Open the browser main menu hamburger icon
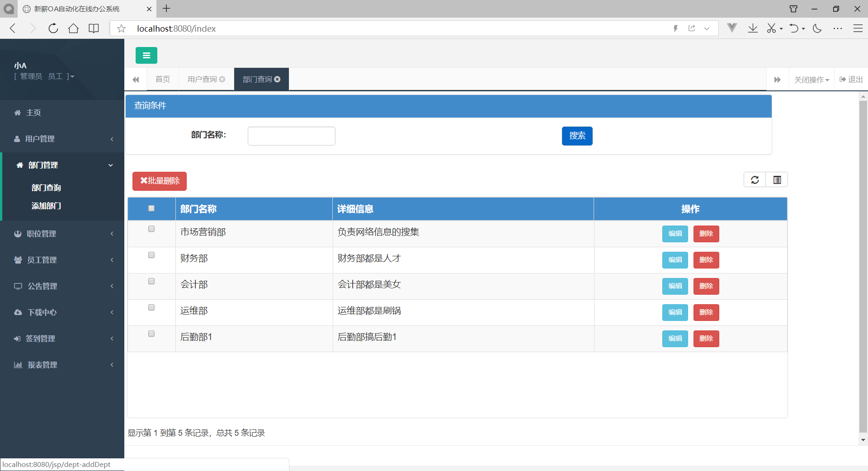Viewport: 868px width, 471px height. (x=858, y=28)
